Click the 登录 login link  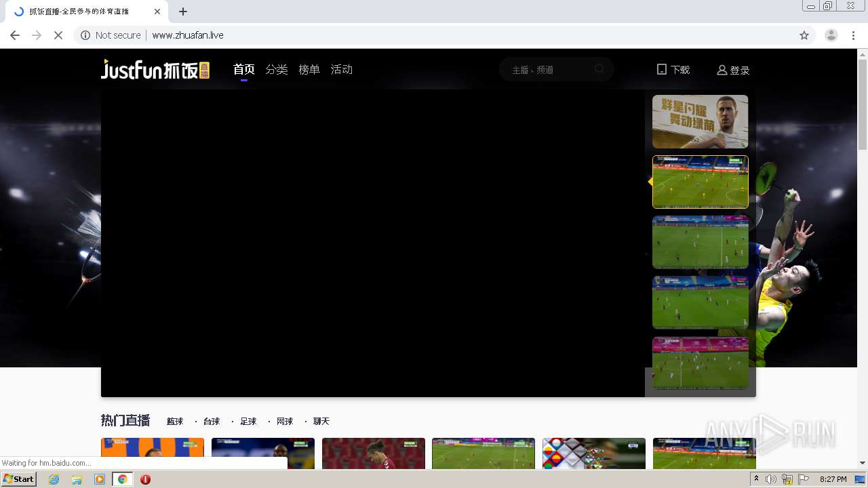[733, 70]
